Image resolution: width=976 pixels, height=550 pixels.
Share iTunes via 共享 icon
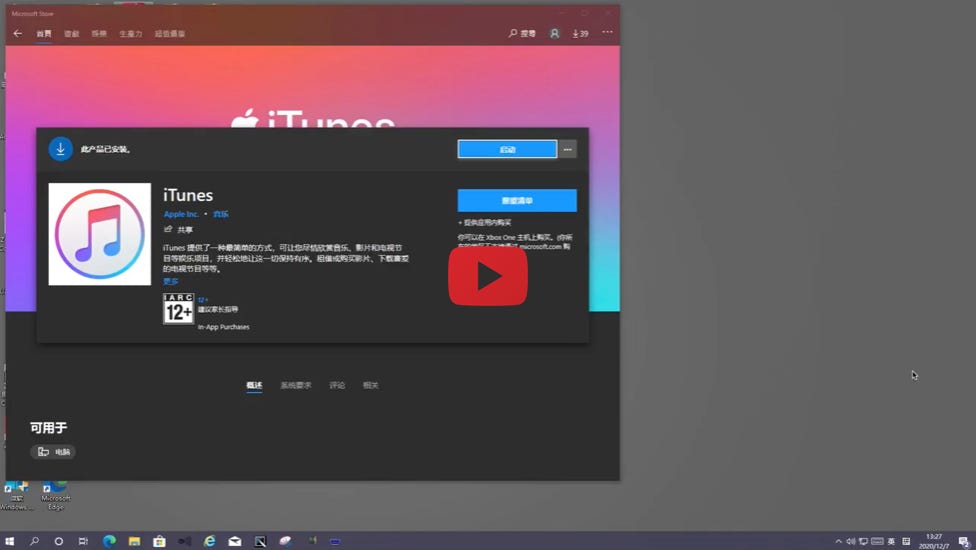[178, 230]
